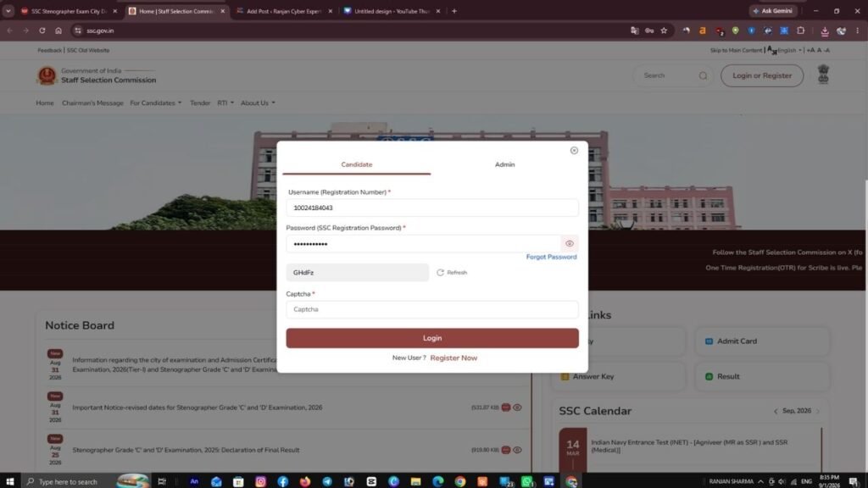Open the Chrome downloads icon
Viewport: 868px width, 488px height.
[824, 31]
